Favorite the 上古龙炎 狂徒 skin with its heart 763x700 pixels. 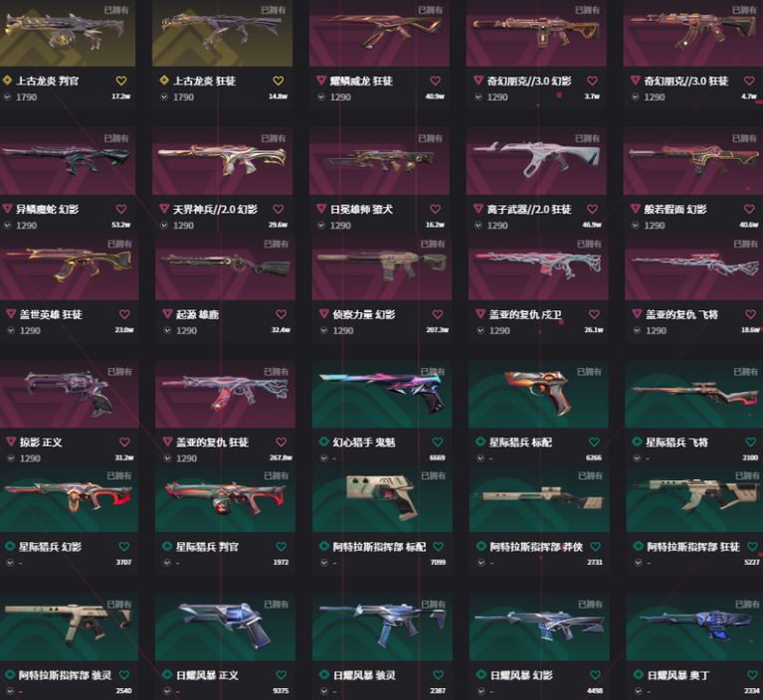[278, 81]
